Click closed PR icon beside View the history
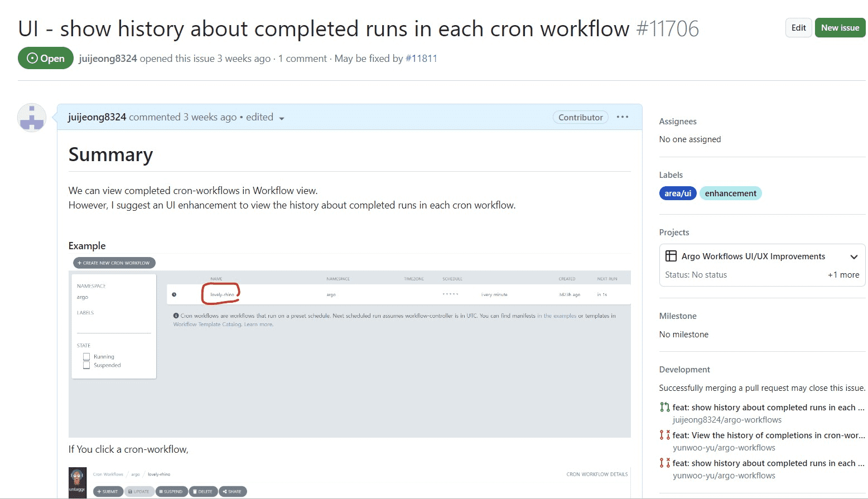Screen dimensions: 868x499 (664, 435)
